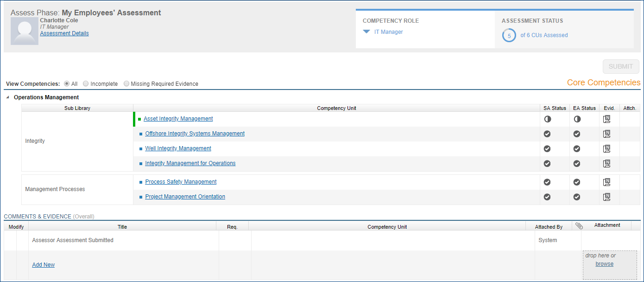Click EA Status icon for Asset Integrity Management
The width and height of the screenshot is (644, 282).
click(577, 119)
